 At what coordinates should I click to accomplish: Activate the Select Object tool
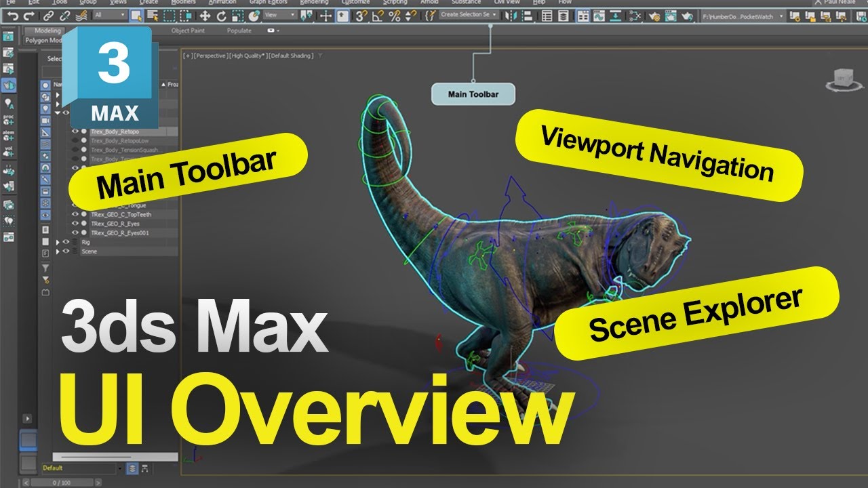136,15
